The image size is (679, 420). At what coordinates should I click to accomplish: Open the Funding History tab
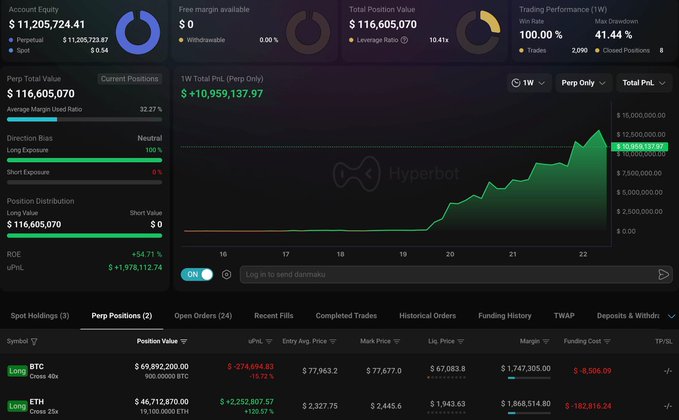504,316
